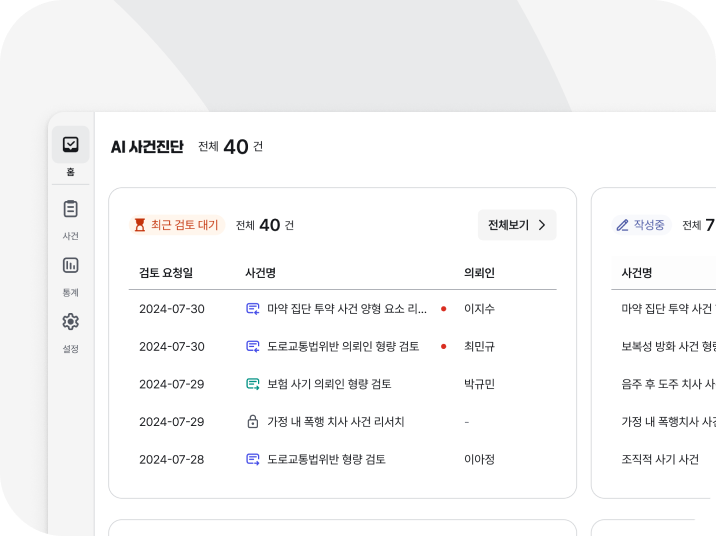Click client name 최민규

[x=479, y=347]
